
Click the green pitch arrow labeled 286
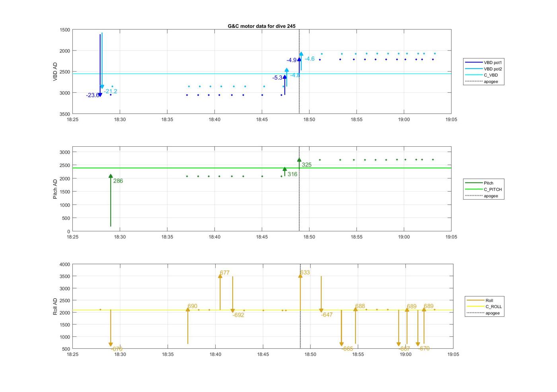tap(111, 200)
